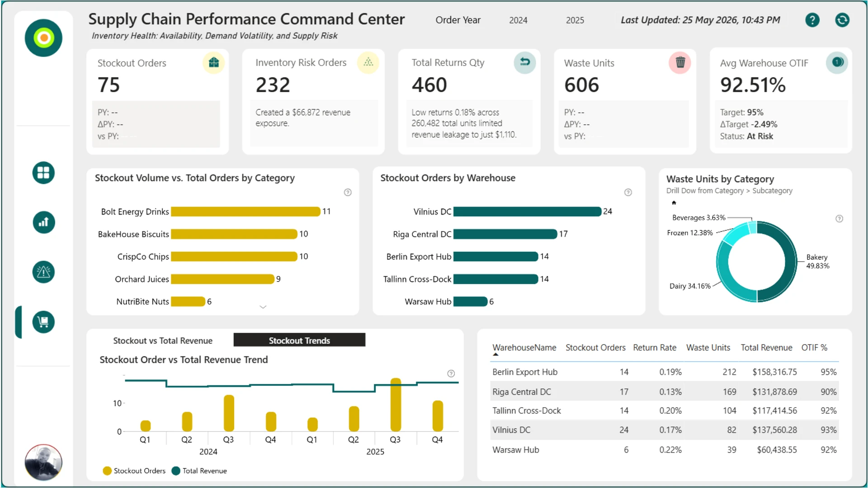Select the cart supply chain page icon

click(x=43, y=322)
